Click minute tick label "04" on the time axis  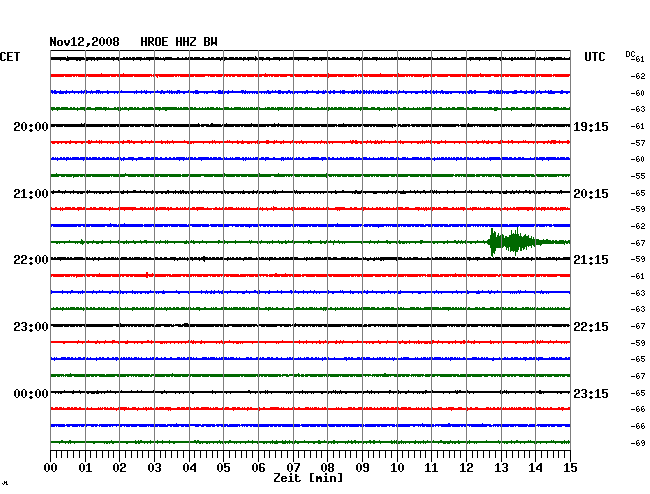(x=189, y=467)
